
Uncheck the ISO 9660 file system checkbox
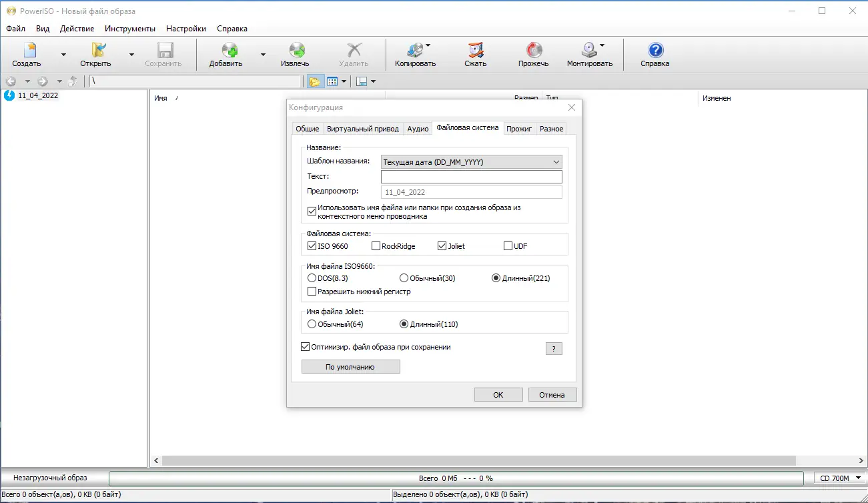coord(312,246)
